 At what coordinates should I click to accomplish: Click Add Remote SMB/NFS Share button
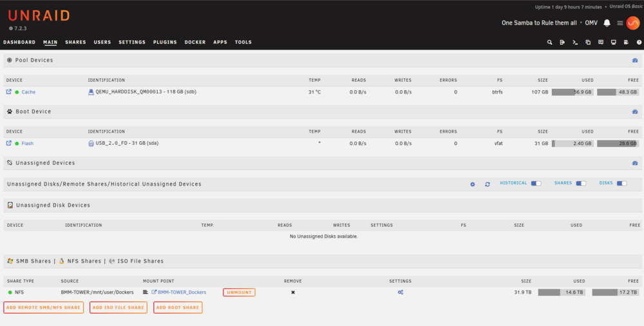[x=44, y=307]
